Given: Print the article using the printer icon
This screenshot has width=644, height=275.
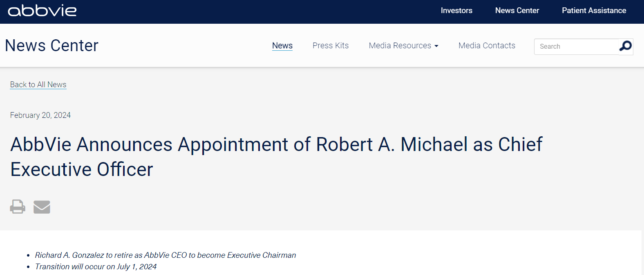Looking at the screenshot, I should pyautogui.click(x=18, y=207).
